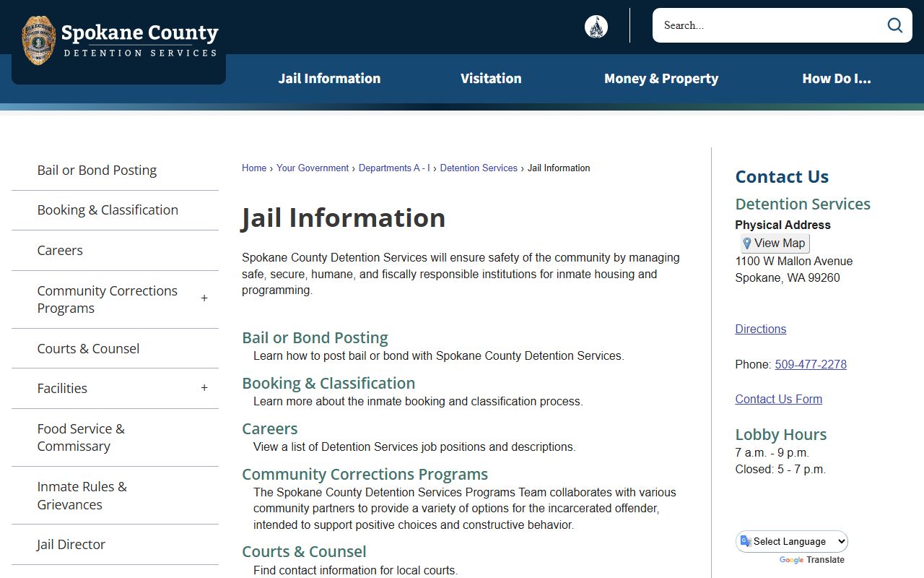
Task: Click the Directions link
Action: (761, 329)
